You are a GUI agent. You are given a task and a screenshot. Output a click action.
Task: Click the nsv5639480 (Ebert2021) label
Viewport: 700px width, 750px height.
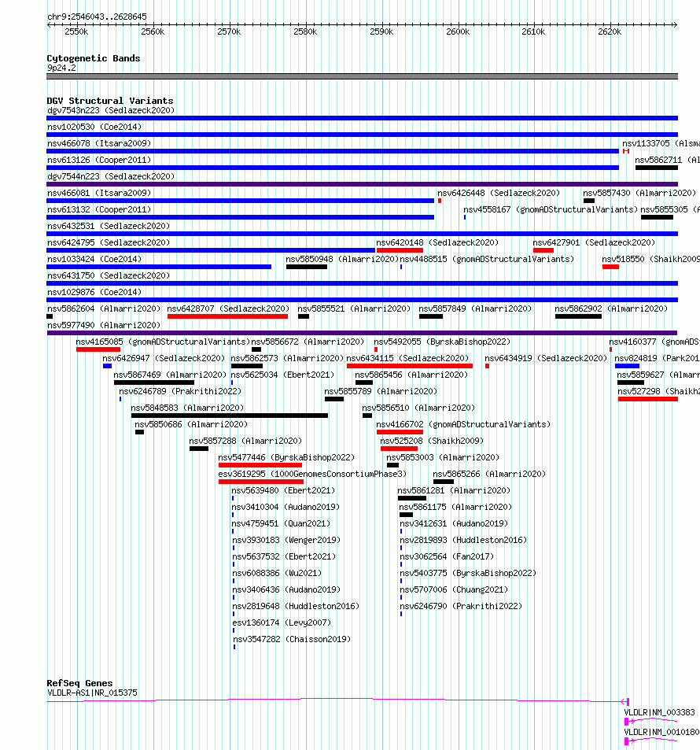pyautogui.click(x=283, y=490)
